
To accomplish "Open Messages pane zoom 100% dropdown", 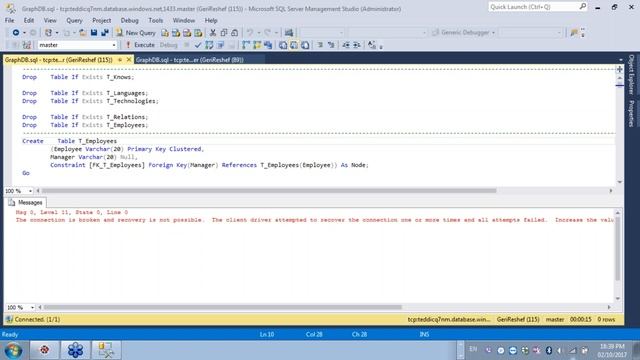I will tap(32, 307).
